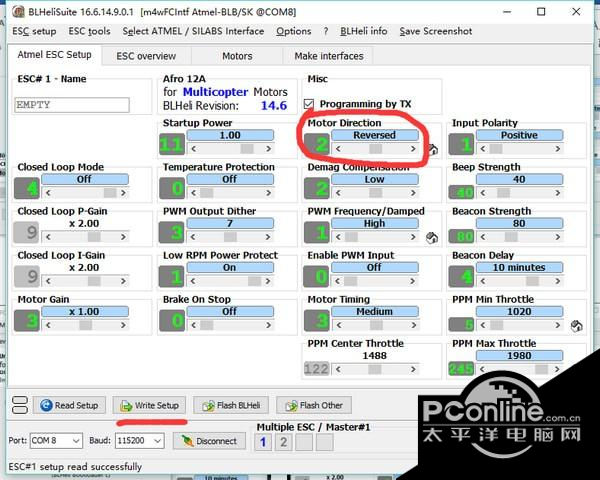Increase Beacon Strength with right arrow
The image size is (600, 480).
pos(558,237)
